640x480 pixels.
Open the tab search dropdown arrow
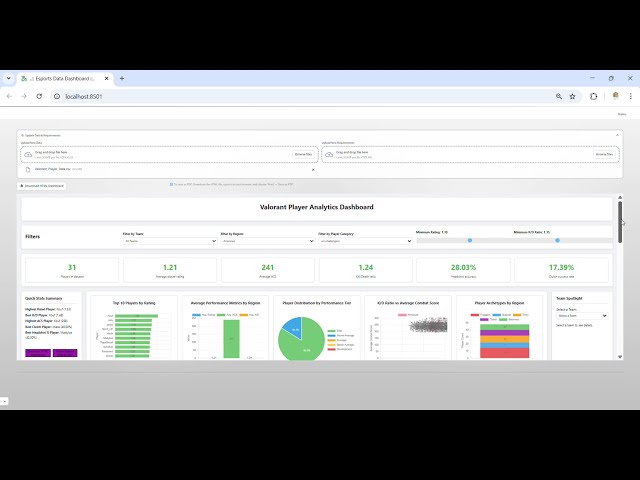tap(9, 78)
